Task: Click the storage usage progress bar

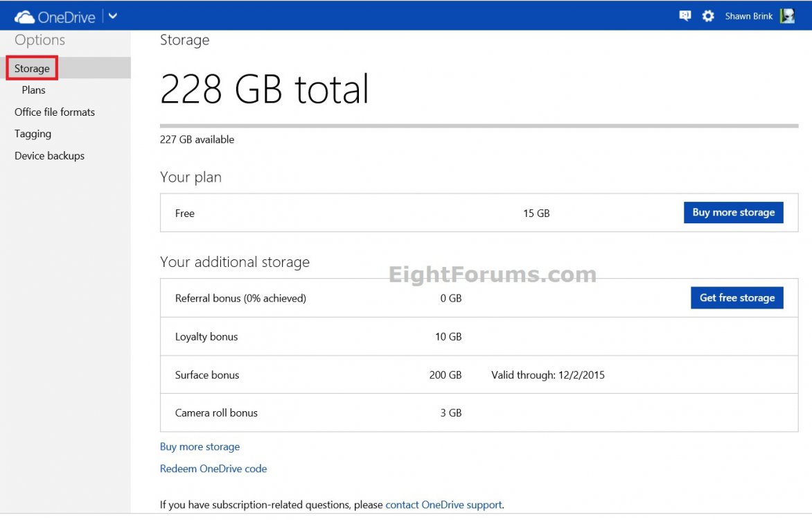Action: 478,125
